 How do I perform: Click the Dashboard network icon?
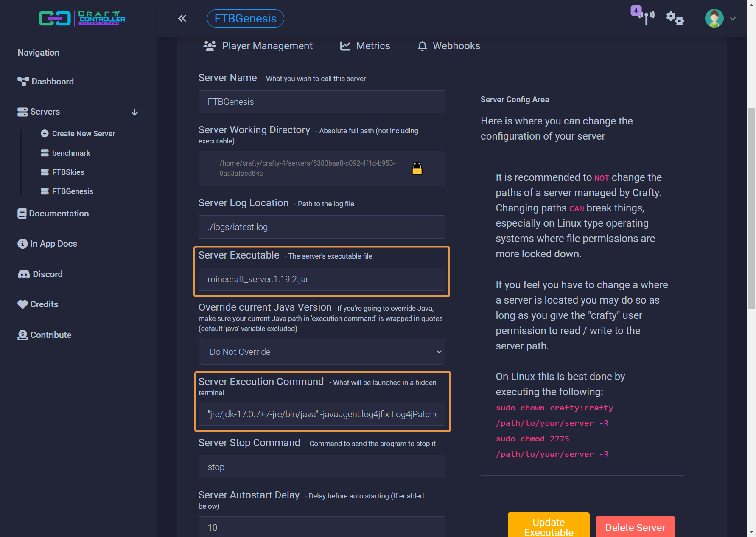[23, 82]
